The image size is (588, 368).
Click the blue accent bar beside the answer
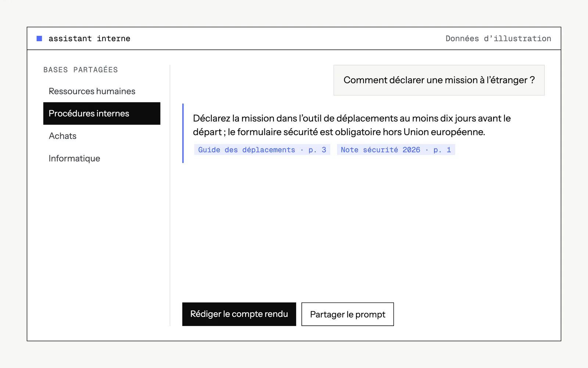[183, 133]
